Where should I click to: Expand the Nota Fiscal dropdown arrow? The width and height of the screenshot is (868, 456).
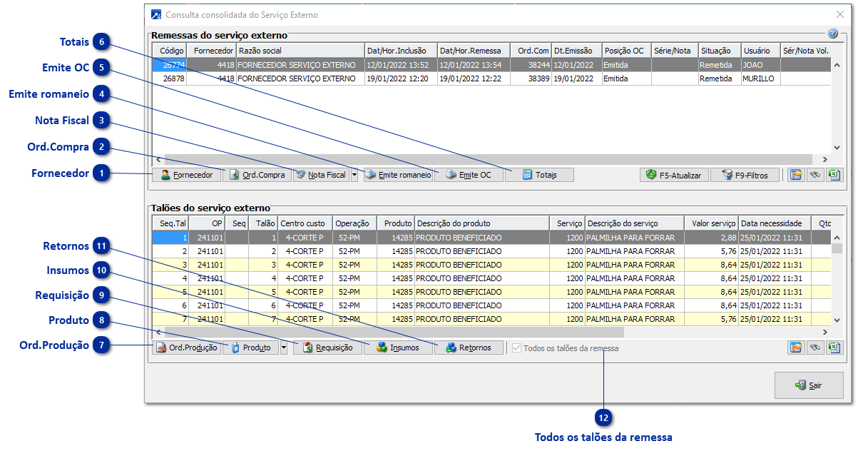click(354, 175)
